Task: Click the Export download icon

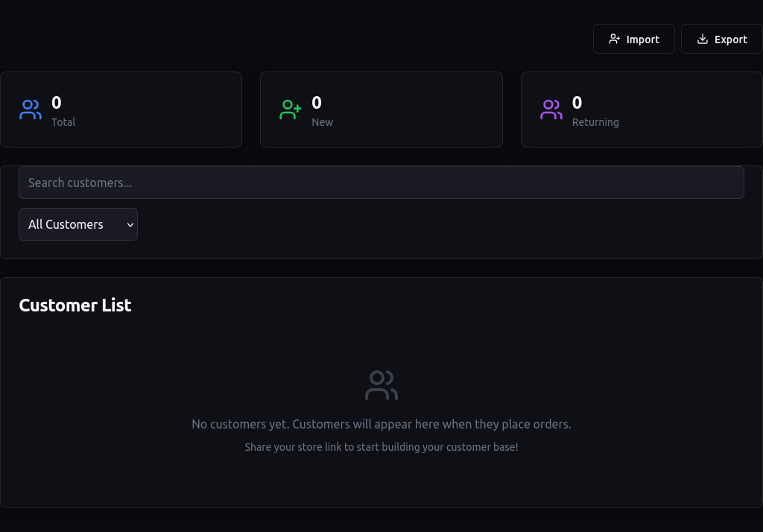Action: [701, 39]
